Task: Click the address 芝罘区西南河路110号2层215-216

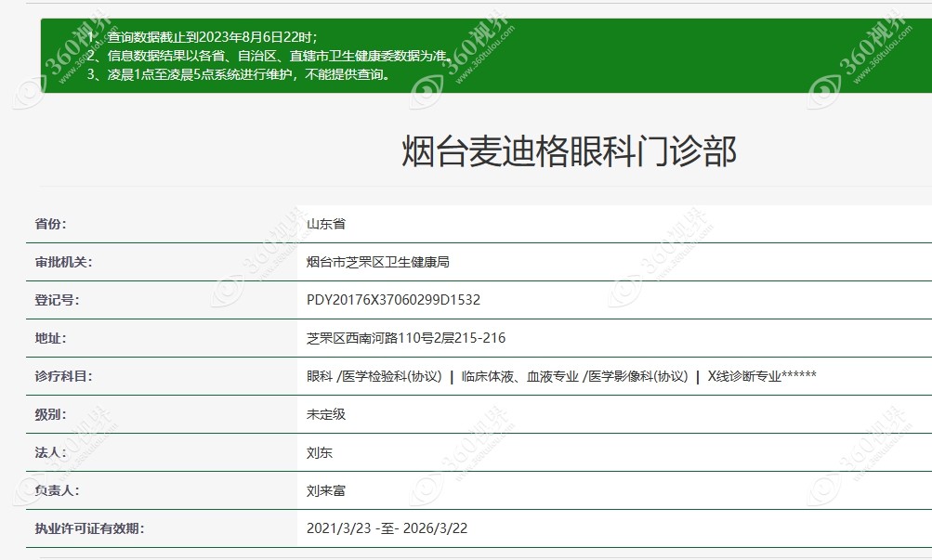Action: (x=406, y=338)
